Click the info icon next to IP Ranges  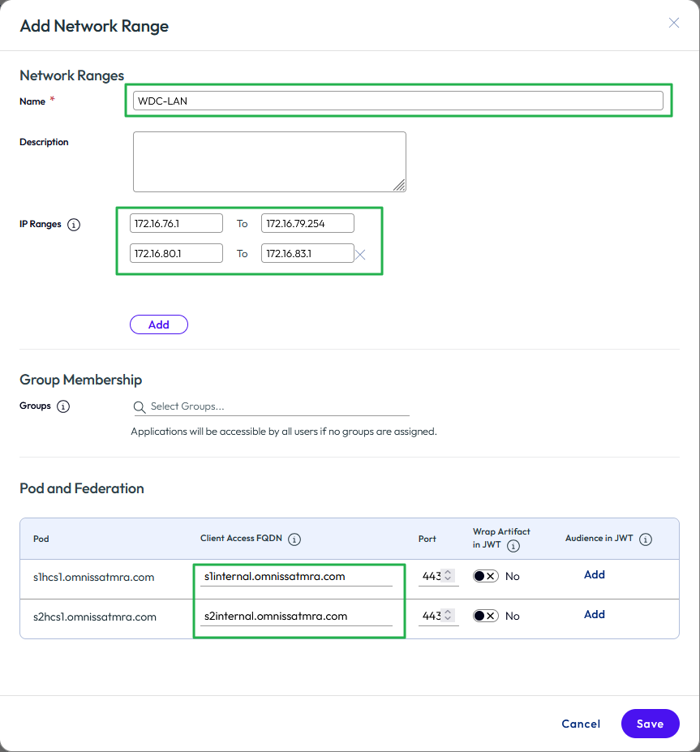coord(74,225)
